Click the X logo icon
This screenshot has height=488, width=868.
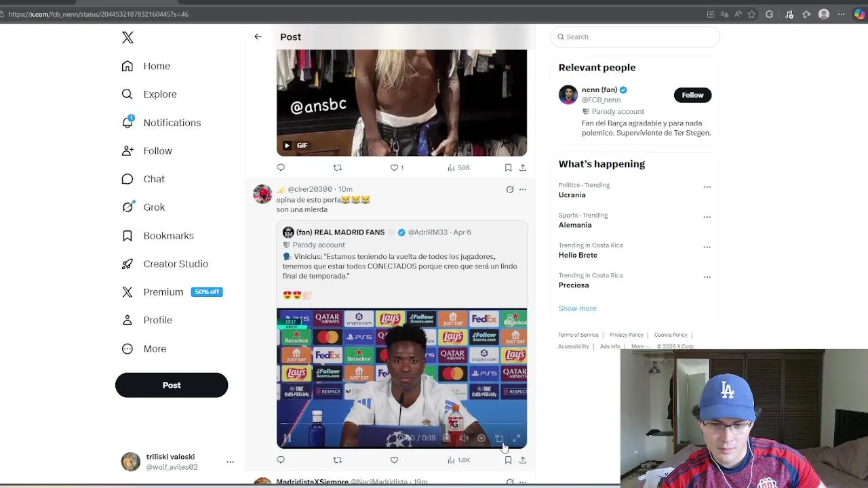pos(127,37)
